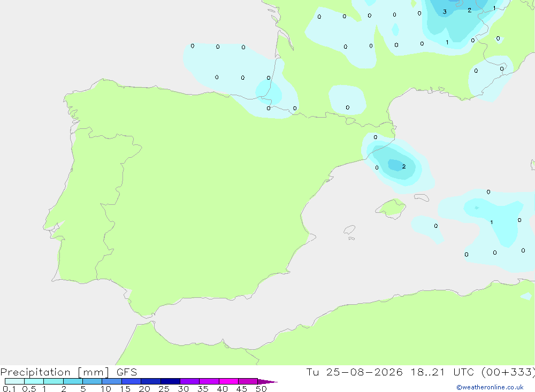This screenshot has height=392, width=535.
Task: Select the '15' legend scale label
Action: (x=125, y=389)
